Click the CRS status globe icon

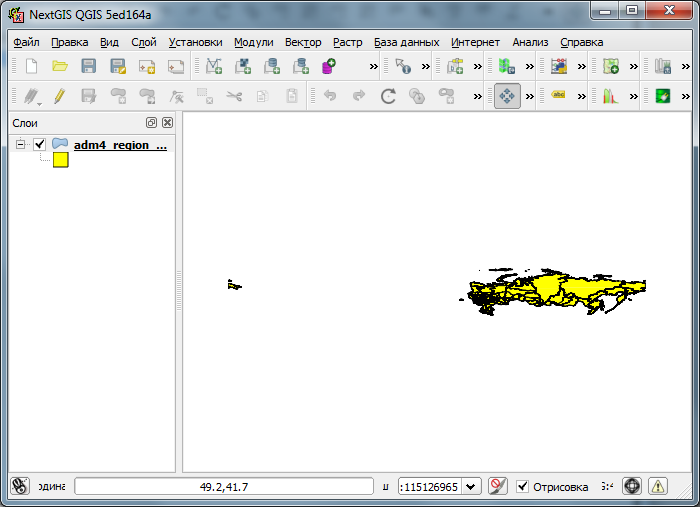point(631,486)
